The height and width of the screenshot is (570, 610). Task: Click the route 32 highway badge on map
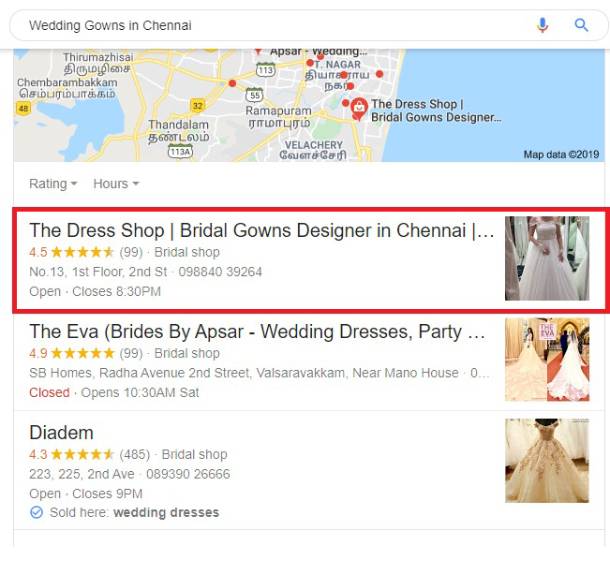[198, 105]
